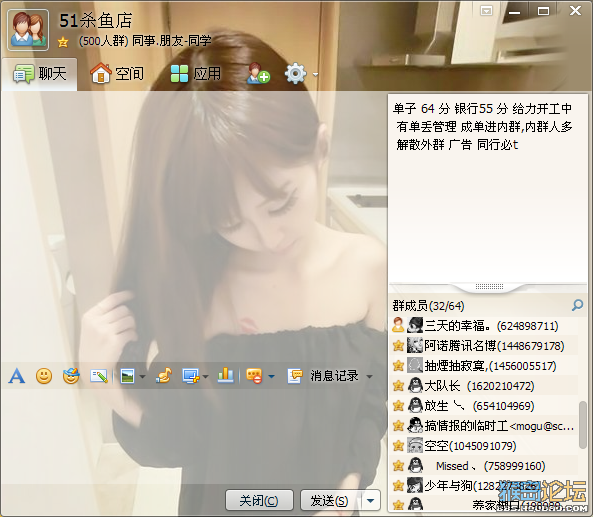Image resolution: width=593 pixels, height=517 pixels.
Task: Open the smiley emoticon picker
Action: pyautogui.click(x=44, y=376)
